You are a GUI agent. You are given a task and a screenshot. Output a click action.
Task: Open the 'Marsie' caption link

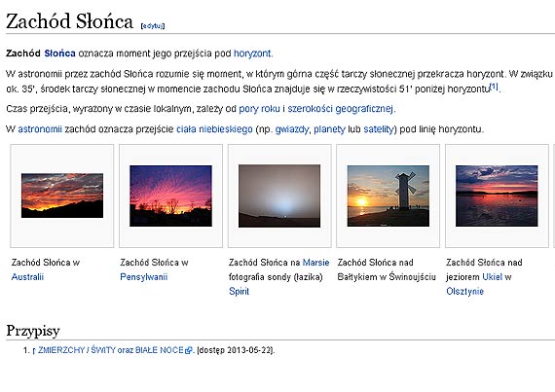(315, 263)
